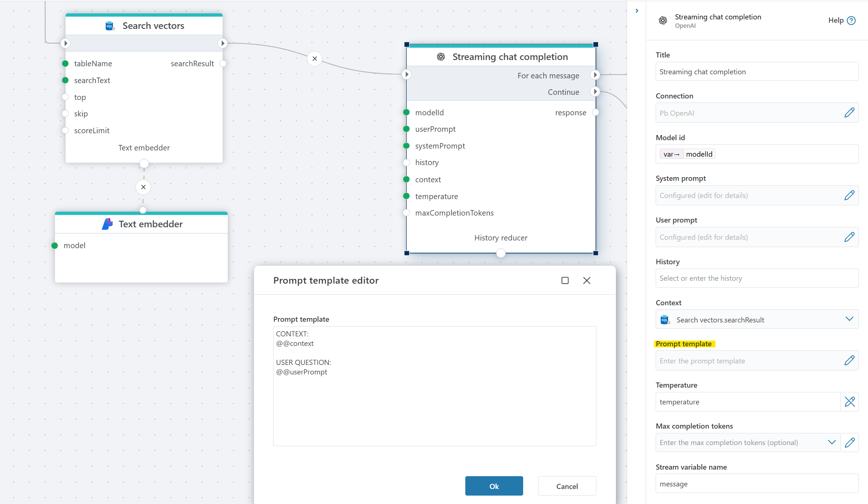Click the searchResult output port
Image resolution: width=868 pixels, height=504 pixels.
pos(223,64)
